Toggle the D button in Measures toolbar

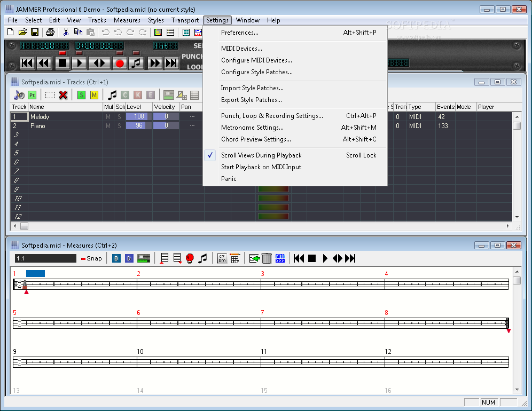tap(129, 258)
